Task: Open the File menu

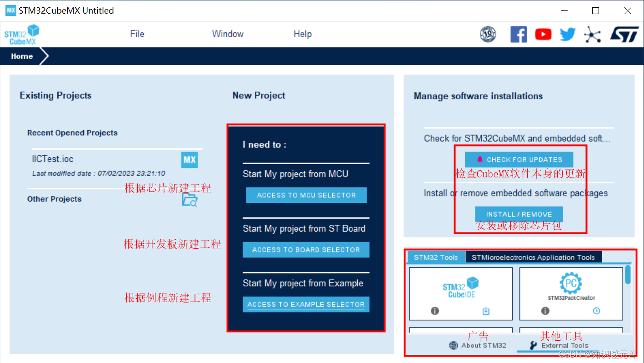Action: (137, 34)
